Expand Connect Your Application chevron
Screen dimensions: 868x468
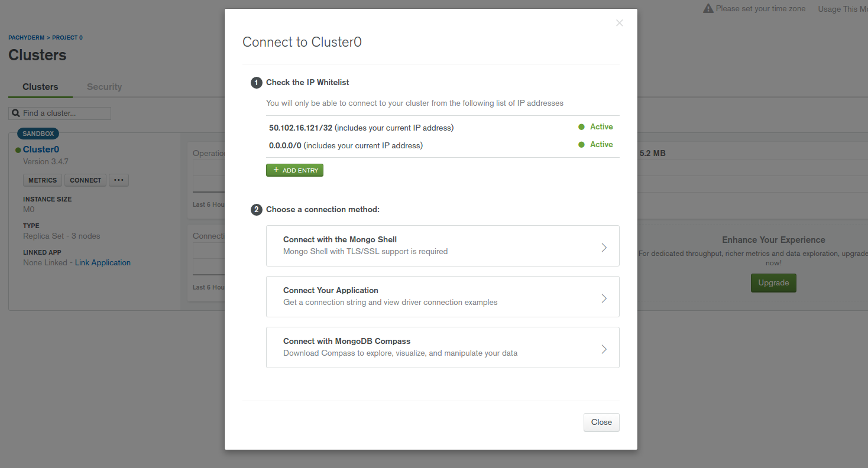[604, 298]
